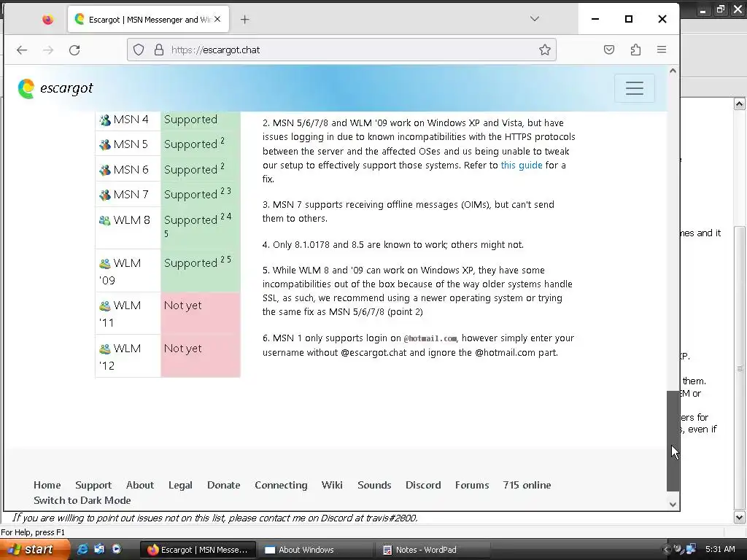Bookmark this page with star icon

[545, 50]
